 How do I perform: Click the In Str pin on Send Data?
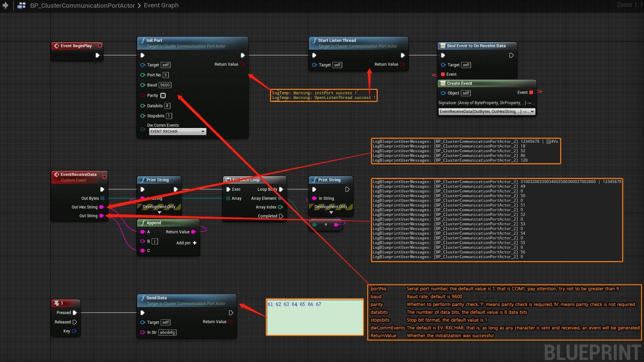[142, 332]
